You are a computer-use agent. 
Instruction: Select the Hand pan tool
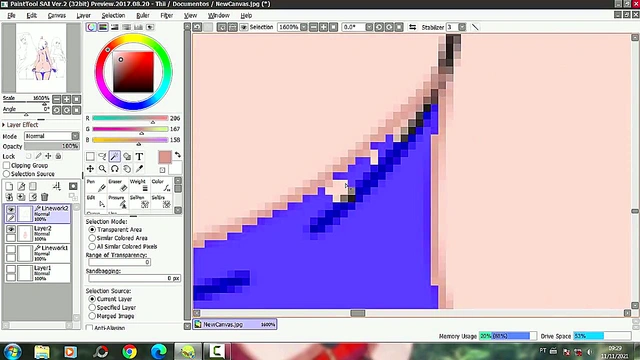[127, 169]
